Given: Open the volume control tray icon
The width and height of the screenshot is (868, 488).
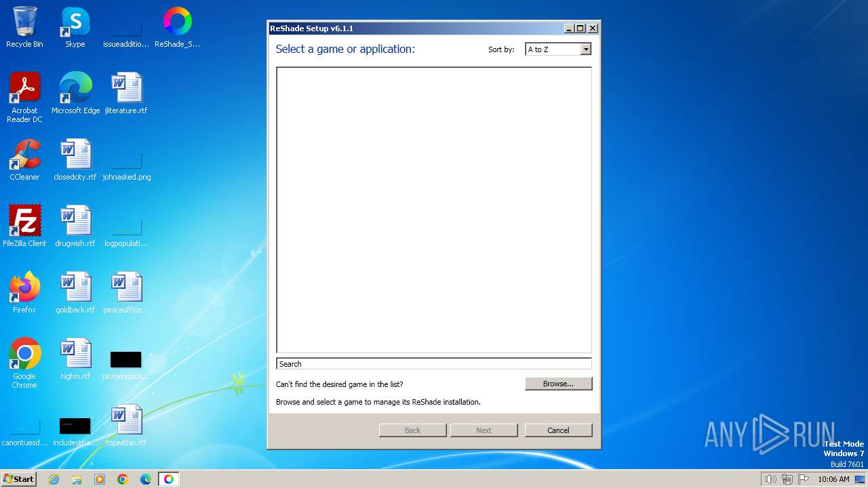Looking at the screenshot, I should tap(771, 479).
